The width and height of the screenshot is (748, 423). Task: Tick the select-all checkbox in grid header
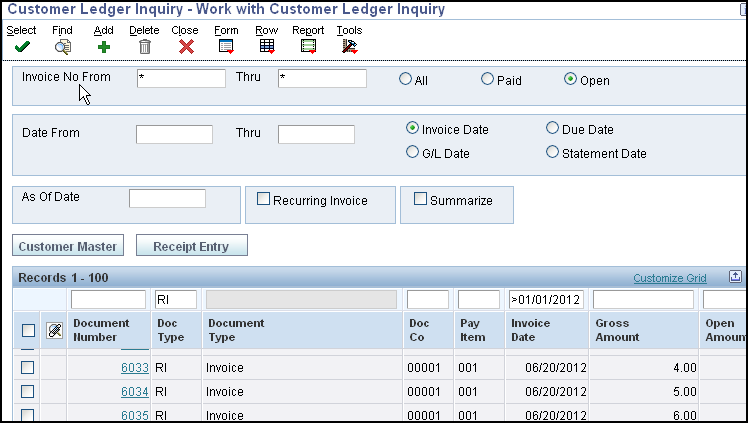coord(28,330)
